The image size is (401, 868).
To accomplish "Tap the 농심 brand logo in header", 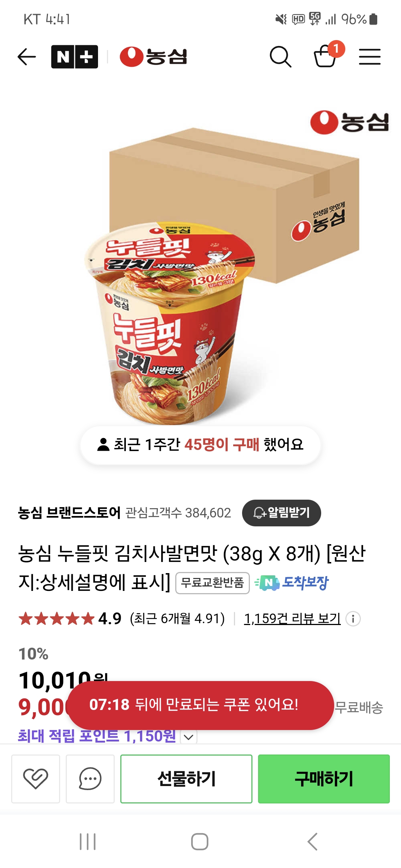I will [x=153, y=57].
